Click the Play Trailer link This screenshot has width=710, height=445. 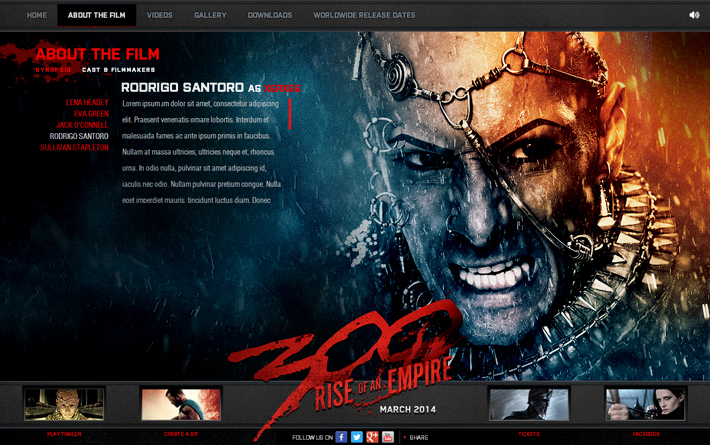point(64,434)
